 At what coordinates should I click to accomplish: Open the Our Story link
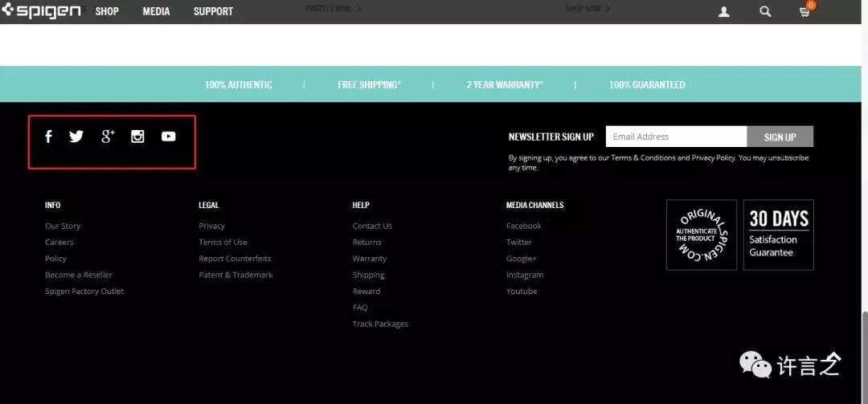[63, 226]
